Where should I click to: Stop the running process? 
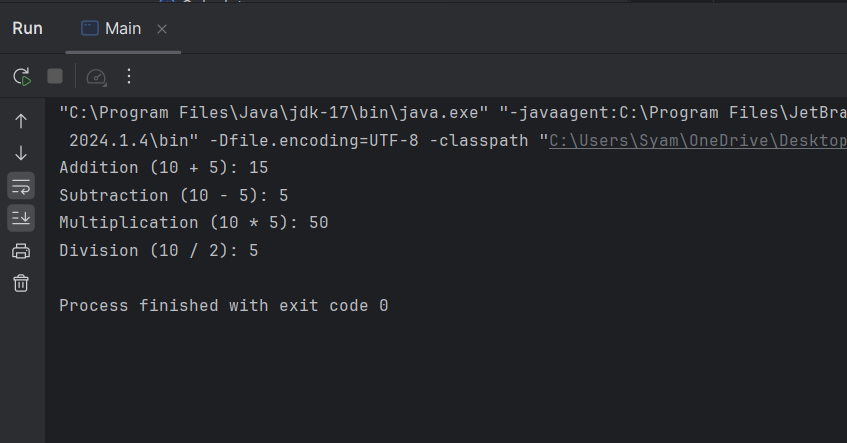(x=55, y=76)
